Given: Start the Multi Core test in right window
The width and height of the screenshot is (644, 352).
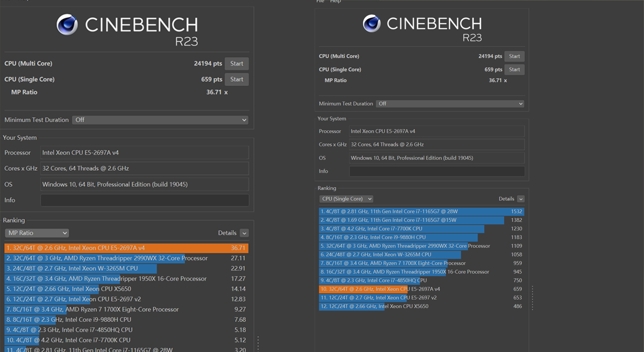Looking at the screenshot, I should [514, 56].
